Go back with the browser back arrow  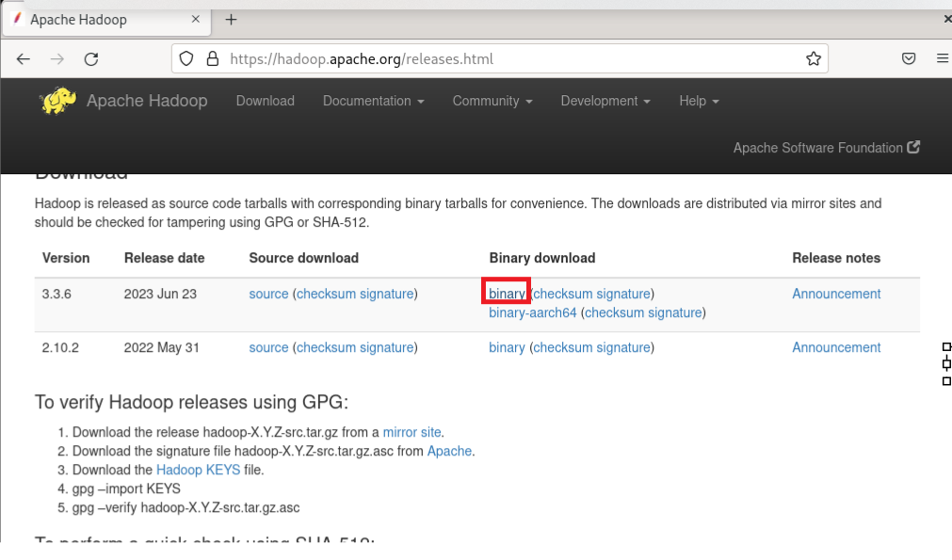coord(24,59)
